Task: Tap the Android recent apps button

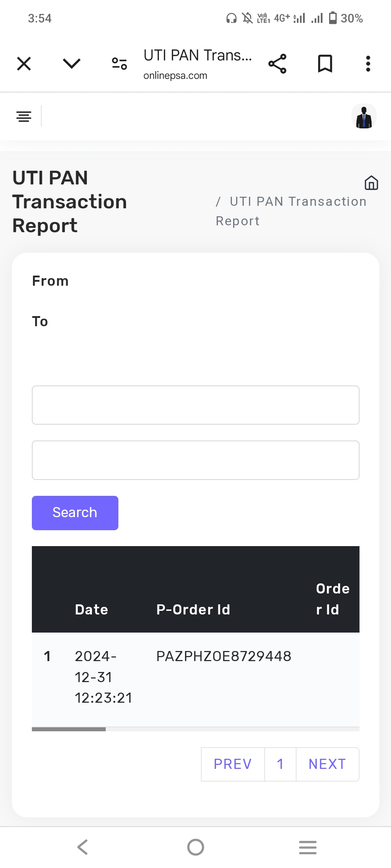Action: 308,847
